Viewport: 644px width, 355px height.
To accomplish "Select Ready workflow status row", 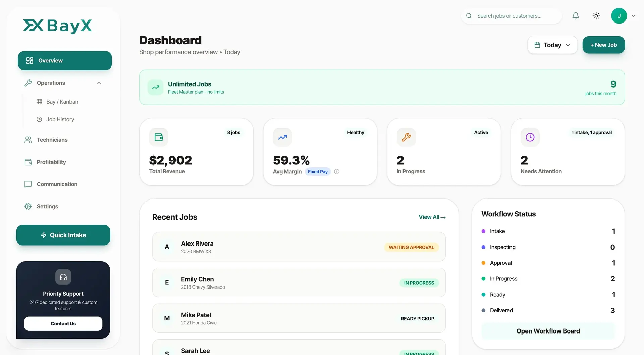I will 548,295.
